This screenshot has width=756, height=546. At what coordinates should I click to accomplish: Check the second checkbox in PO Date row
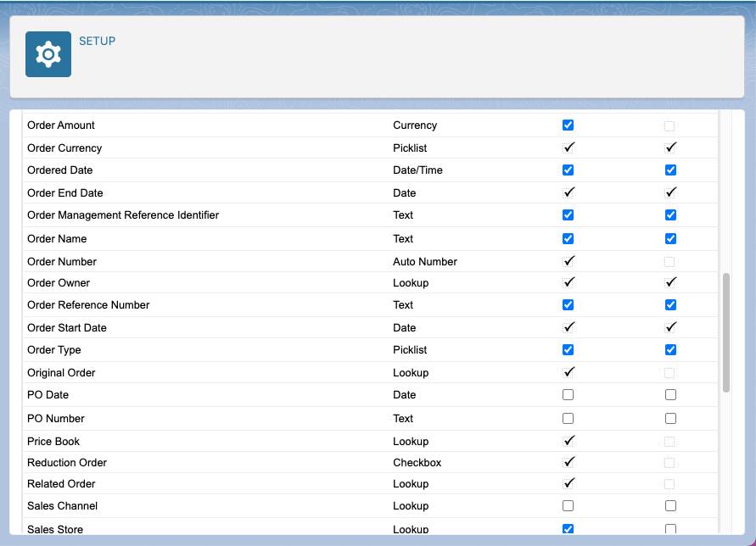[x=670, y=395]
